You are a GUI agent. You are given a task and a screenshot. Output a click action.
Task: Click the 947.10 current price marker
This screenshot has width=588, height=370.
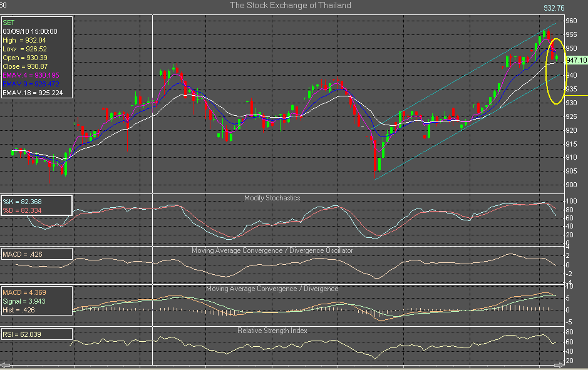click(x=576, y=60)
